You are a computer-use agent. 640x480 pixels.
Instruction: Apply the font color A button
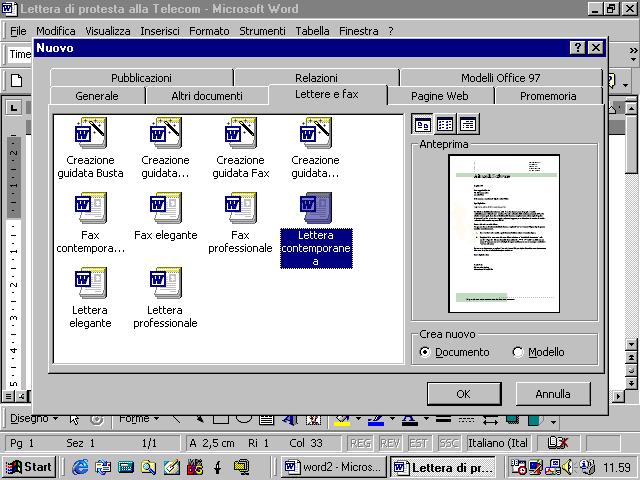410,420
